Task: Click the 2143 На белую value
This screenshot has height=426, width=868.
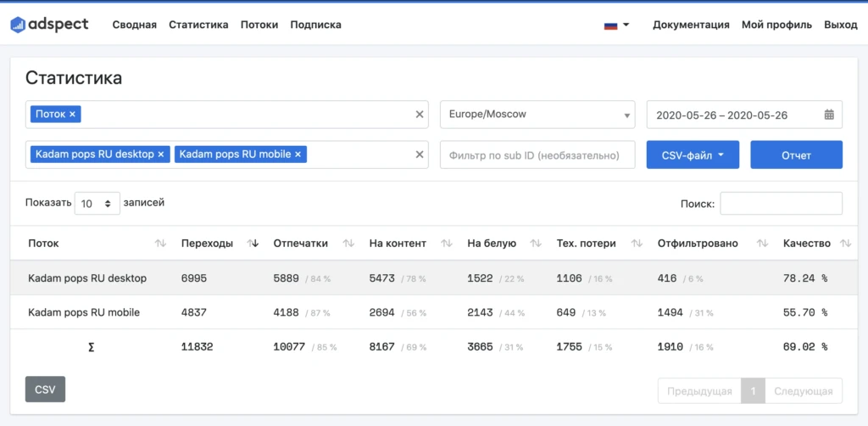Action: pyautogui.click(x=480, y=312)
